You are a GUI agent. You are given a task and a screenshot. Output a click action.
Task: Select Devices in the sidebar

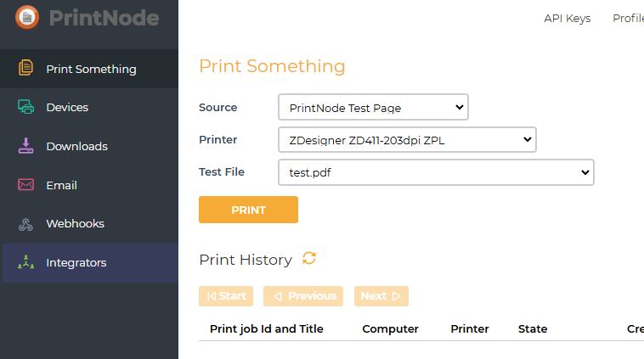[x=67, y=108]
